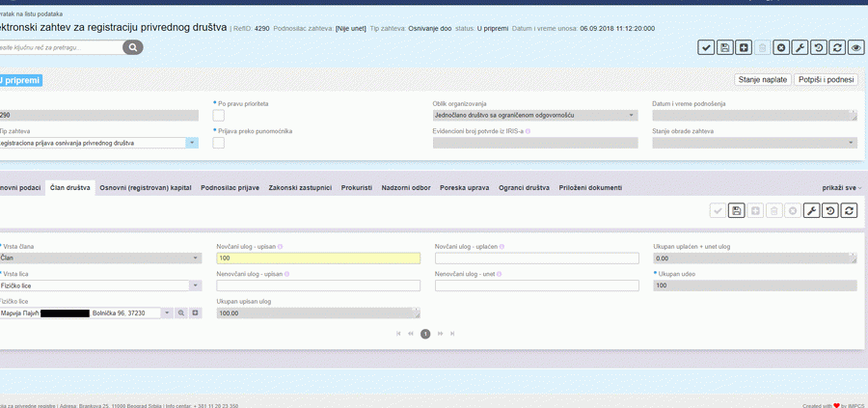Click the Stanje naplate button
868x408 pixels.
762,80
